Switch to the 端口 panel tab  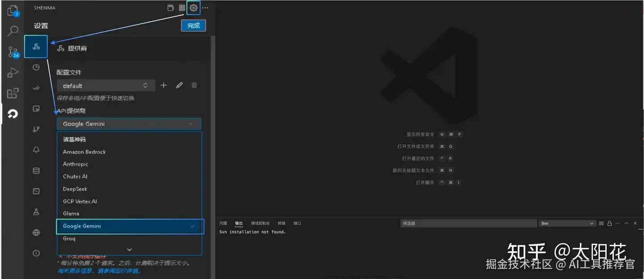tap(297, 223)
